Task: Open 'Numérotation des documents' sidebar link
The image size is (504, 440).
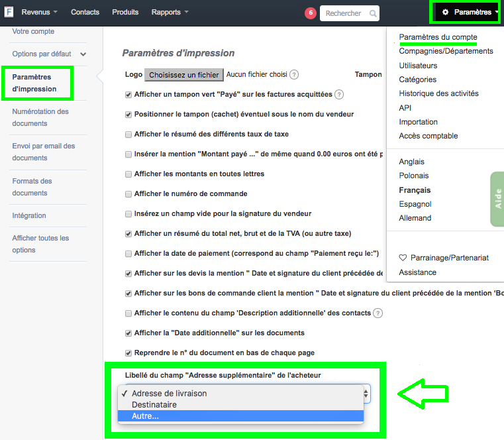Action: click(x=40, y=117)
